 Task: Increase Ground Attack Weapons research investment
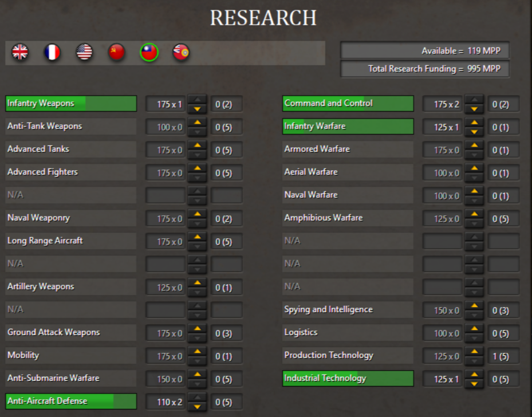pos(197,329)
